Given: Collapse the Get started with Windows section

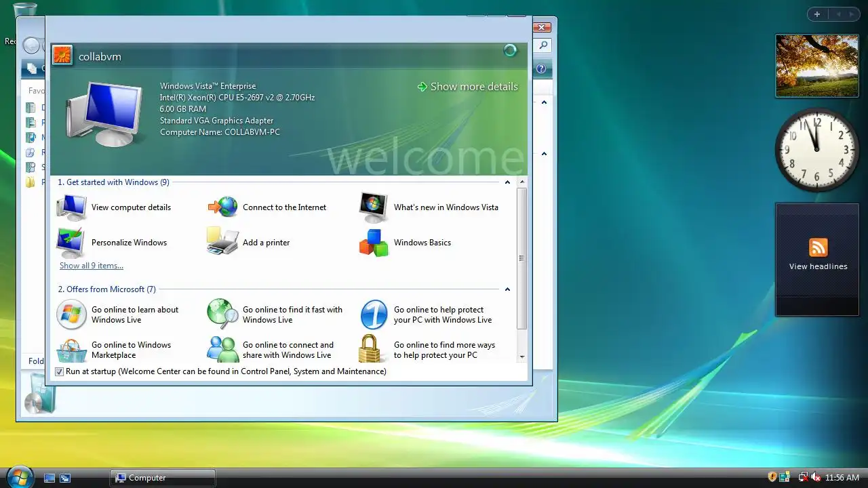Looking at the screenshot, I should (507, 182).
